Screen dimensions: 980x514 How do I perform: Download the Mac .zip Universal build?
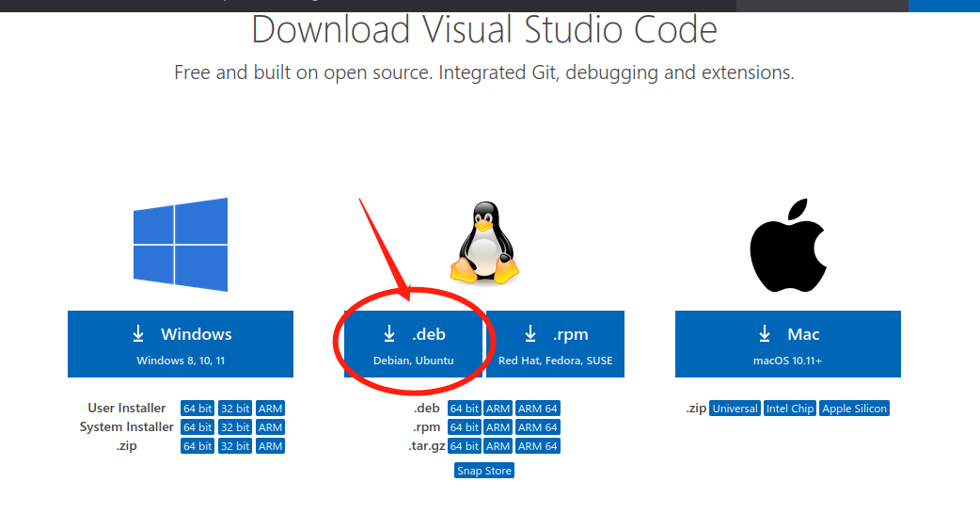click(735, 409)
